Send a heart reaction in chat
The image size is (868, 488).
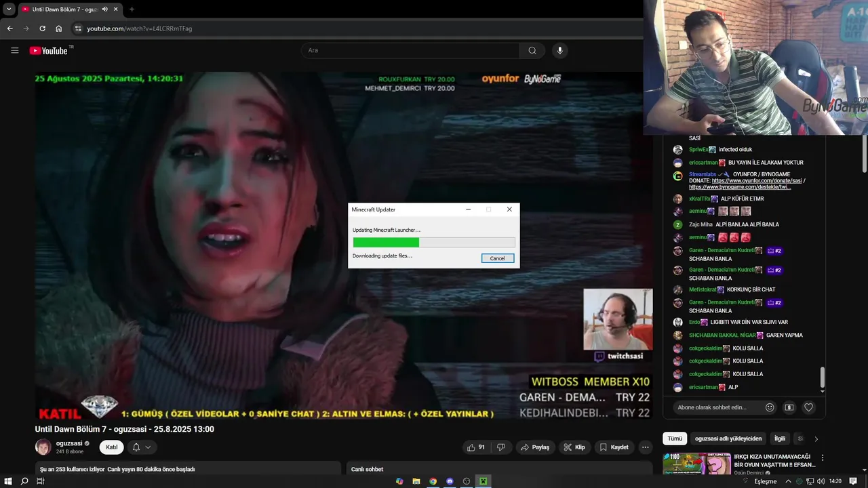click(808, 407)
